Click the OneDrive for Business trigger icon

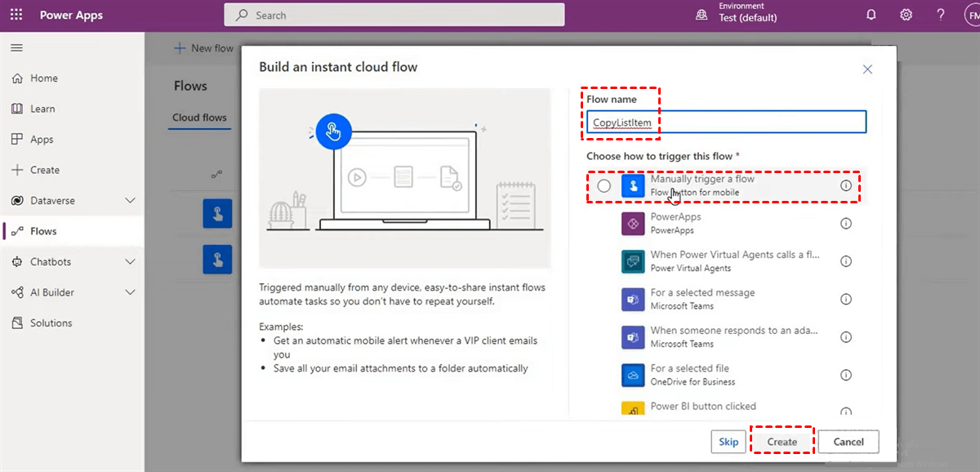click(x=634, y=376)
